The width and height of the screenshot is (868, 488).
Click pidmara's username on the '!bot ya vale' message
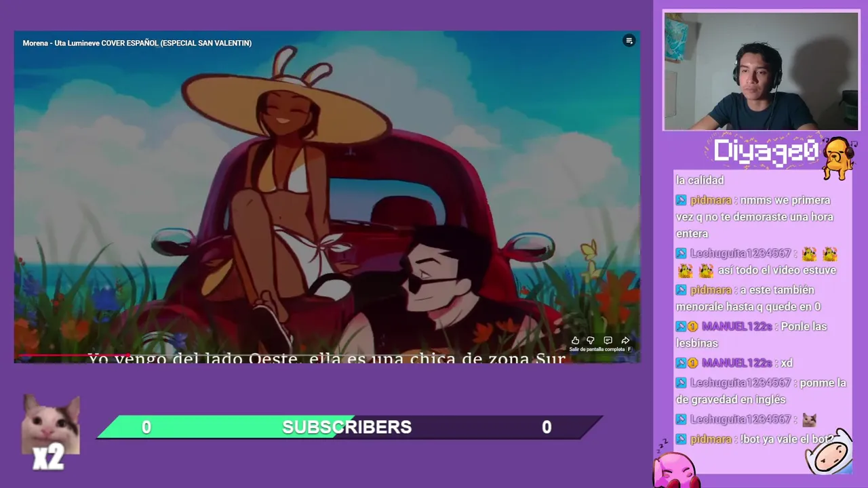click(x=711, y=439)
